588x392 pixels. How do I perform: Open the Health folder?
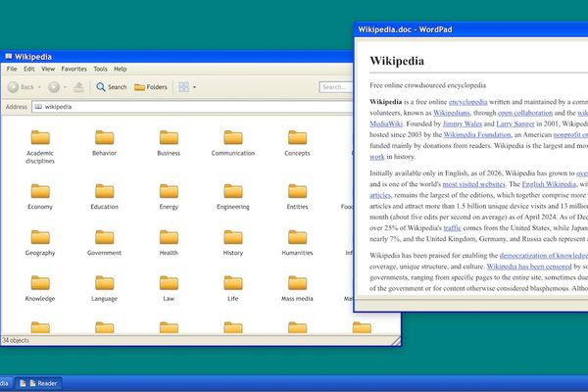(169, 242)
